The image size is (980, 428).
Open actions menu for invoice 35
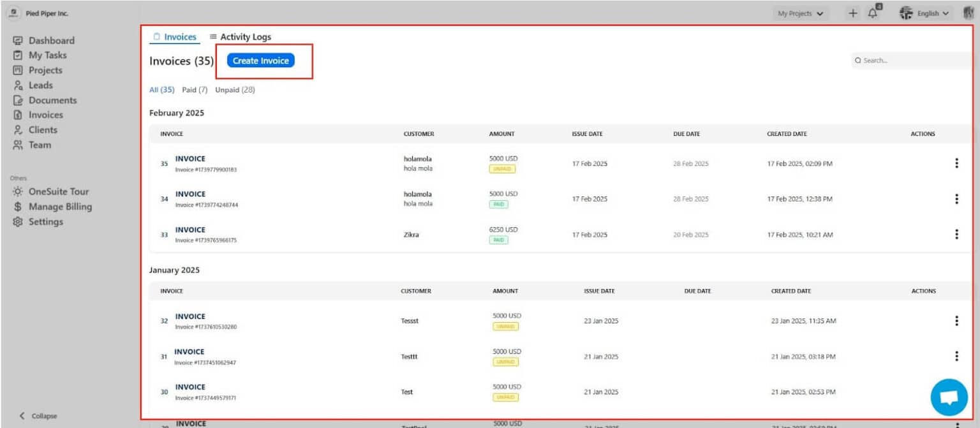point(956,163)
